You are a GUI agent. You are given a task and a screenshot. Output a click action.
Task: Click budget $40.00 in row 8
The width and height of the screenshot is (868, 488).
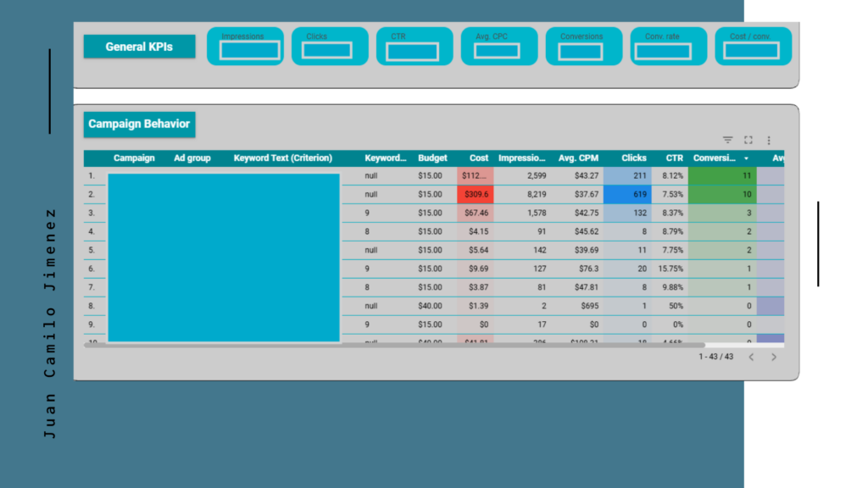[430, 306]
